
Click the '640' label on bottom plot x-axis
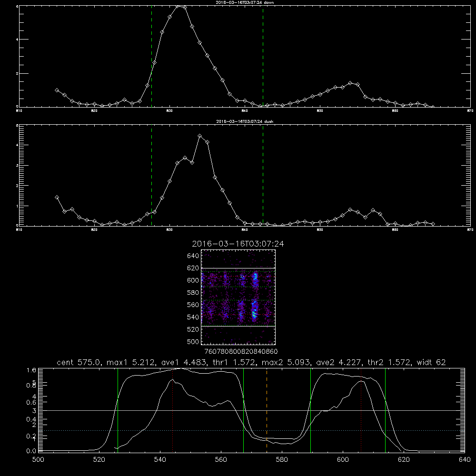(x=465, y=460)
